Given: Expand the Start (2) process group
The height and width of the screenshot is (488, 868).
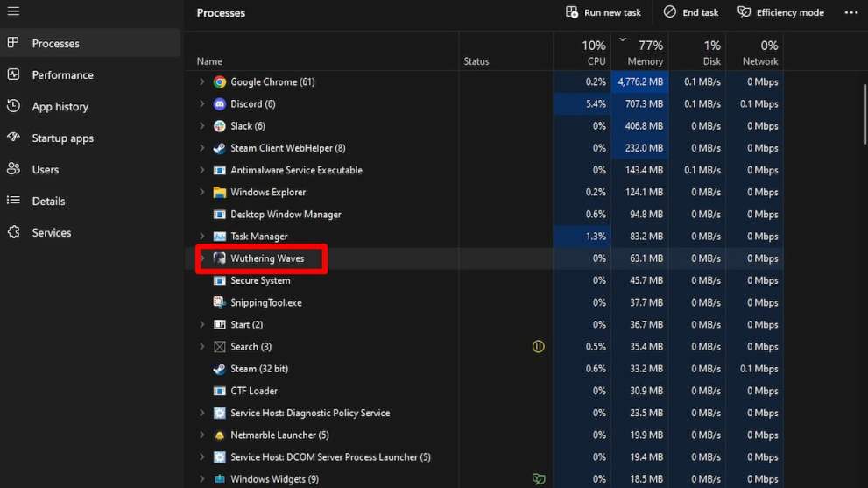Looking at the screenshot, I should tap(202, 324).
